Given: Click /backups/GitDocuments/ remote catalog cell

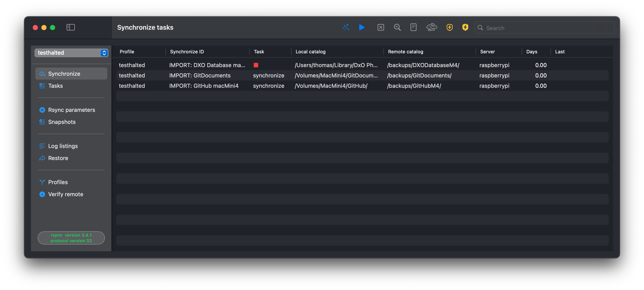Looking at the screenshot, I should pyautogui.click(x=419, y=76).
